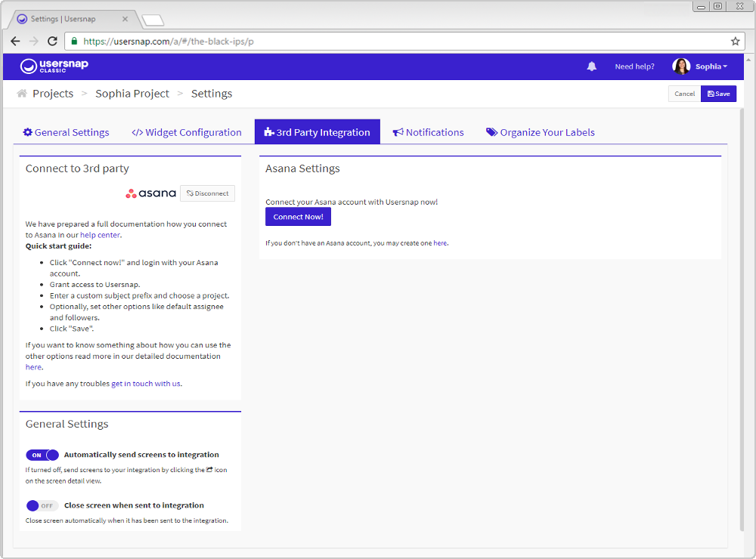The image size is (756, 559).
Task: Click the Quick start guide label
Action: (58, 246)
